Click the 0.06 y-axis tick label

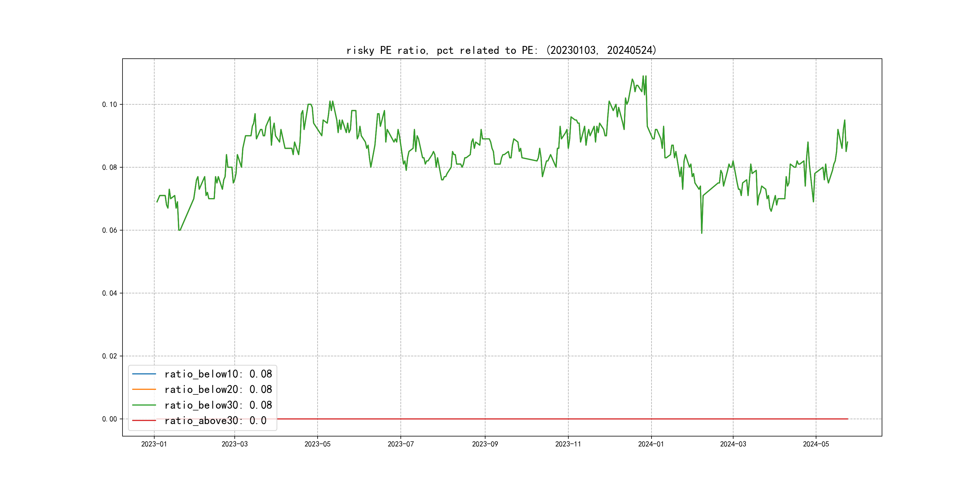[109, 230]
